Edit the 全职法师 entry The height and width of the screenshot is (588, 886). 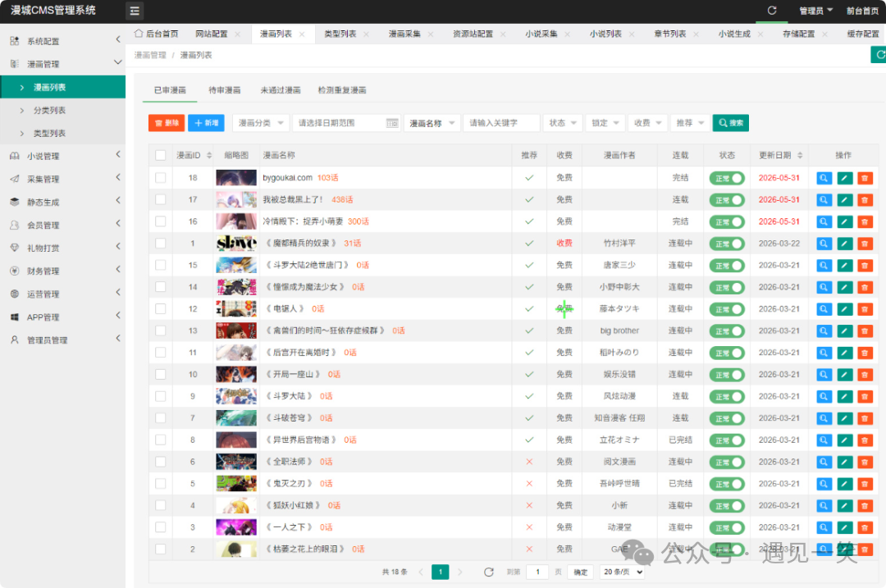click(844, 462)
